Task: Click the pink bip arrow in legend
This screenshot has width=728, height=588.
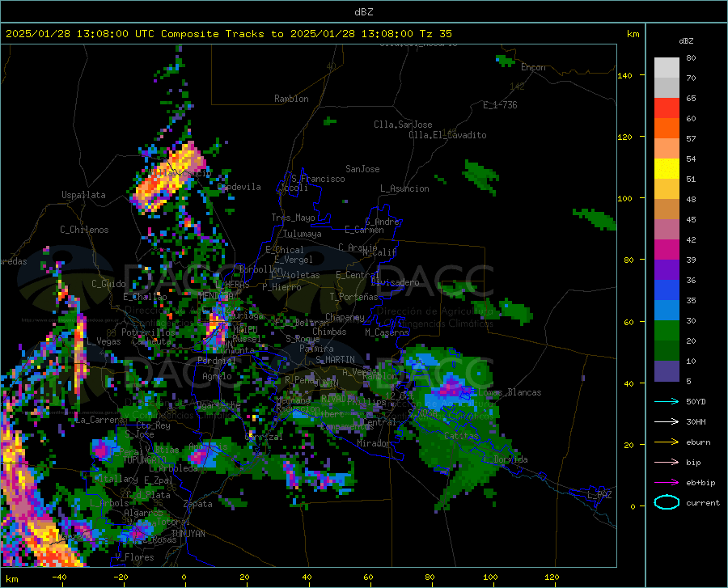Action: tap(667, 463)
